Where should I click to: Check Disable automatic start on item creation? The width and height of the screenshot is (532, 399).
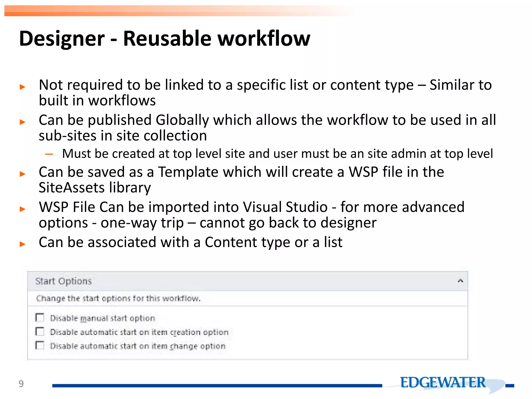[x=40, y=332]
